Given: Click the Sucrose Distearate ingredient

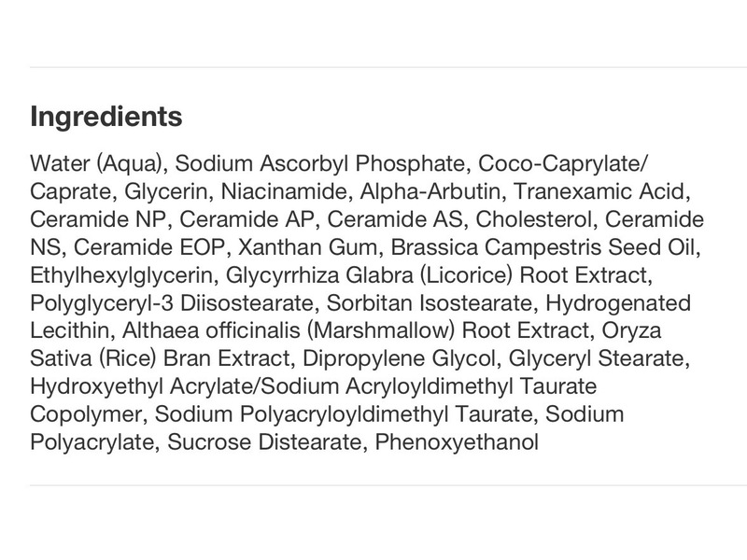Looking at the screenshot, I should pos(264,442).
